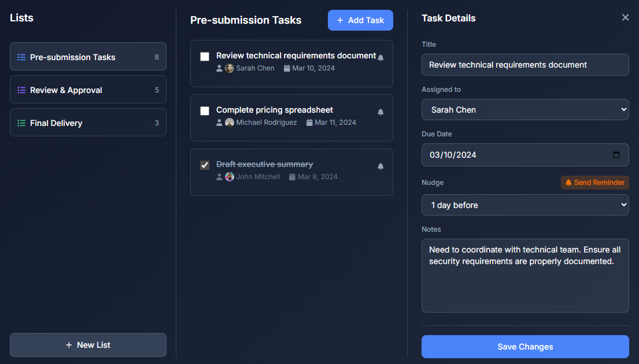639x364 pixels.
Task: Check the Review technical requirements document checkbox
Action: tap(205, 57)
